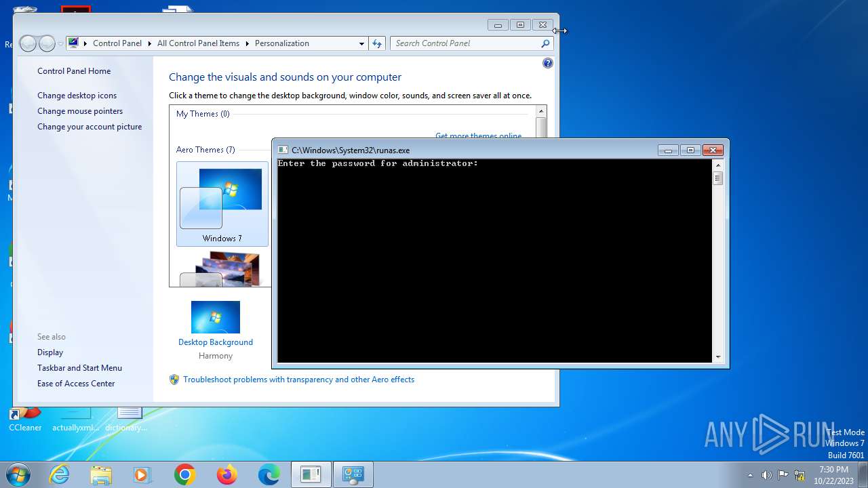
Task: Open Taskbar and Start Menu link
Action: pos(79,368)
